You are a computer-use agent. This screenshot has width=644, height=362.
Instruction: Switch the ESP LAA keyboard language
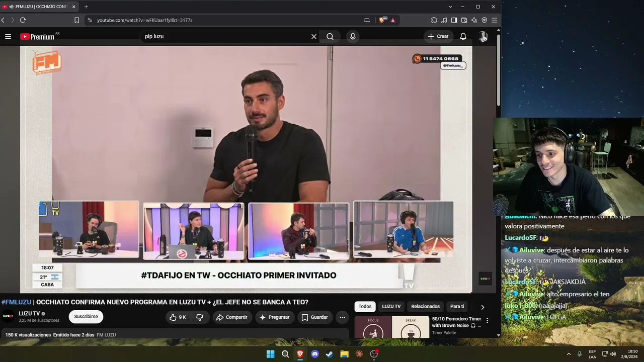point(592,354)
